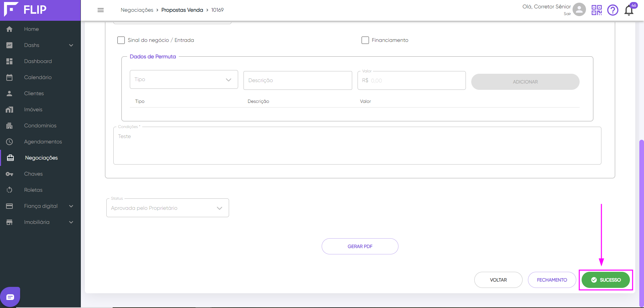Click the Imóveis building icon
This screenshot has height=308, width=644.
click(9, 110)
